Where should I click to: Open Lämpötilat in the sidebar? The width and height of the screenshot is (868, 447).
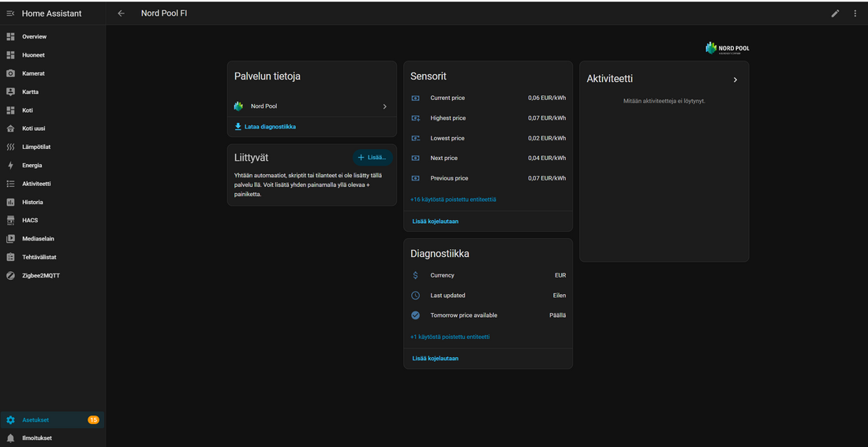coord(53,147)
